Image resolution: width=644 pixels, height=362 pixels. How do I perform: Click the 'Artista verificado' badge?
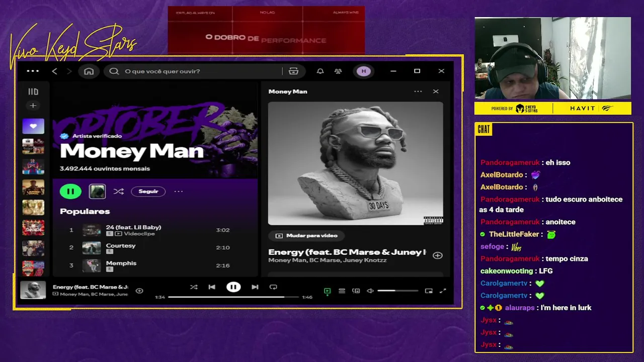click(x=91, y=136)
